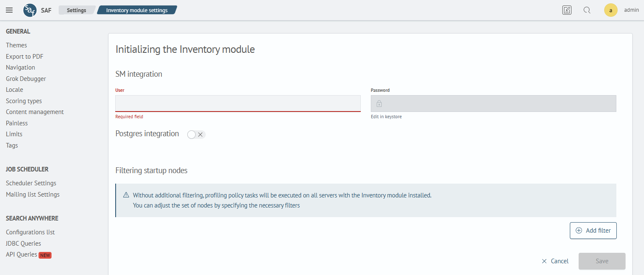Image resolution: width=644 pixels, height=275 pixels.
Task: Click the Save button
Action: point(602,261)
